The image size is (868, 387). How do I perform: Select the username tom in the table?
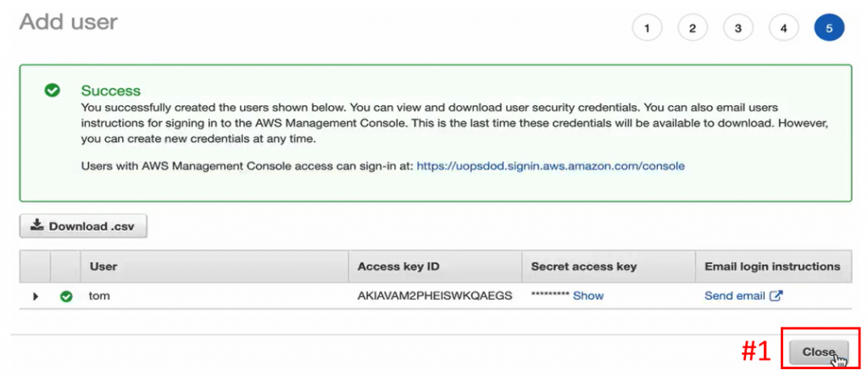99,296
